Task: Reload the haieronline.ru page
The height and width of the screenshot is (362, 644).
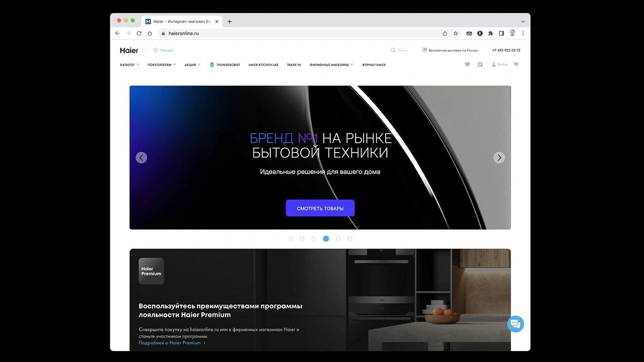Action: (x=139, y=33)
